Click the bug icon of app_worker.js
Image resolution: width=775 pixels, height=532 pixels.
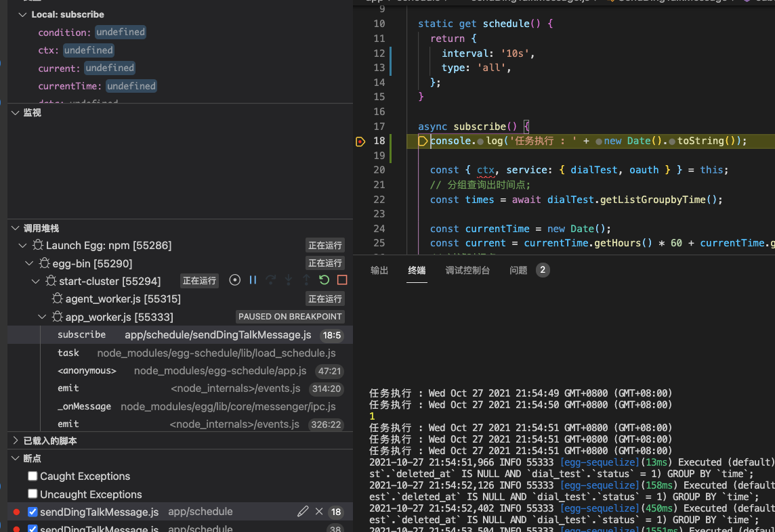coord(58,317)
